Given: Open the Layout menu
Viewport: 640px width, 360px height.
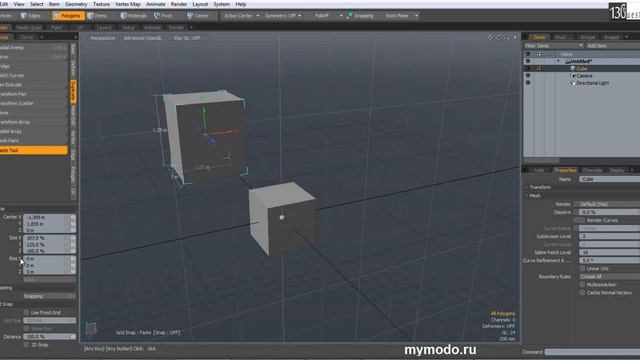Looking at the screenshot, I should tap(200, 4).
